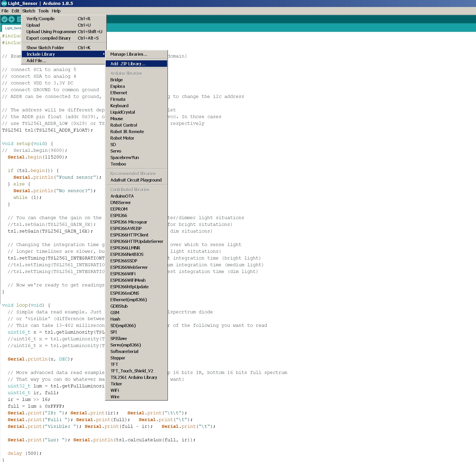Include the ArduinoOTA library
The image size is (476, 462).
pos(136,196)
